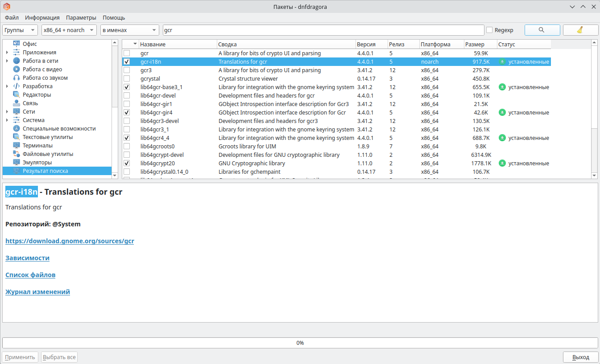Check the gcr3 package checkbox
The image size is (600, 364).
coord(127,70)
